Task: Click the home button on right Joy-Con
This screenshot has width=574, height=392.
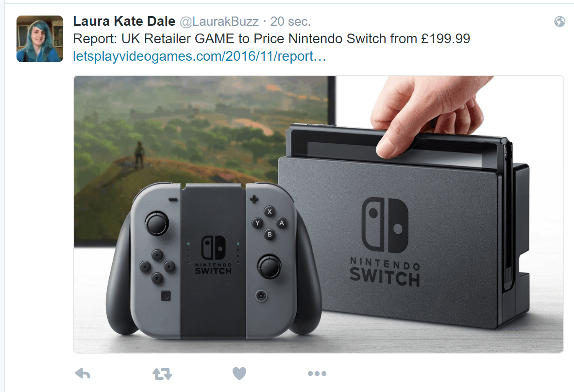Action: tap(261, 295)
